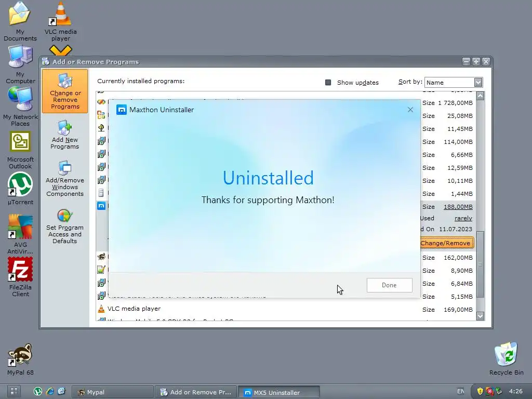Click Internet Explorer quick launch icon
The height and width of the screenshot is (399, 532).
tap(50, 392)
